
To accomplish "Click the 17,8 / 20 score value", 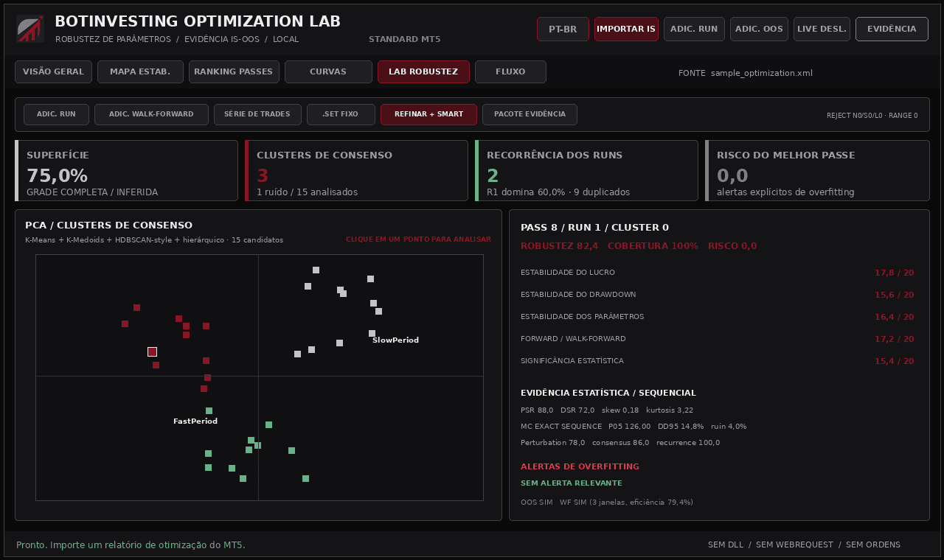I will click(x=894, y=273).
